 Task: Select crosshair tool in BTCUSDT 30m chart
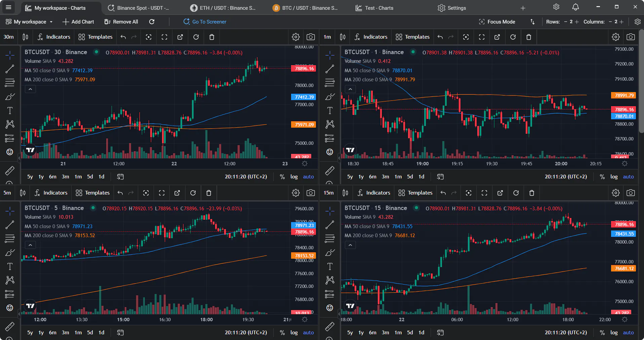(x=10, y=55)
